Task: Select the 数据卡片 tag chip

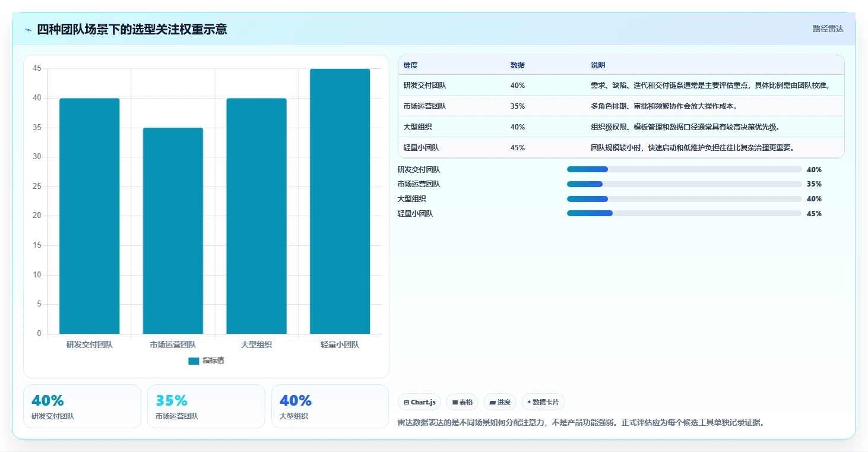Action: coord(543,402)
